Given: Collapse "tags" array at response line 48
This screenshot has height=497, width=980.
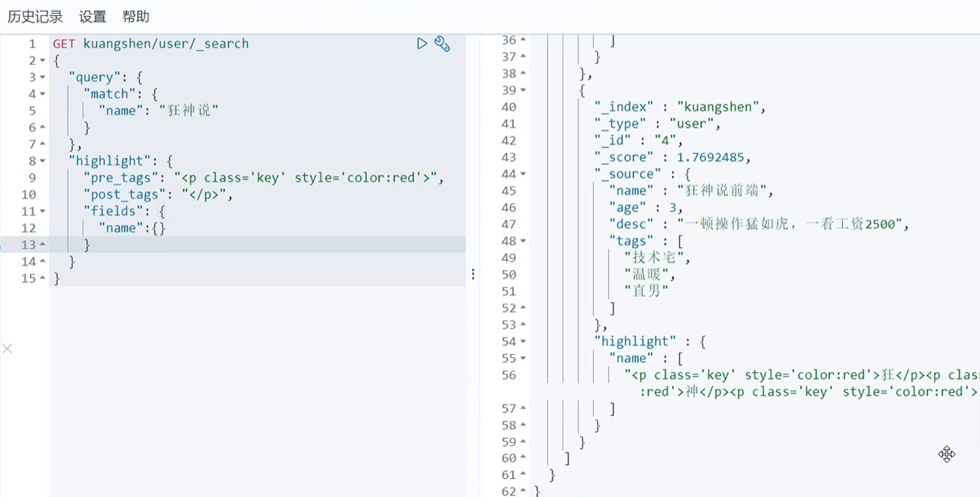Looking at the screenshot, I should pyautogui.click(x=523, y=242).
